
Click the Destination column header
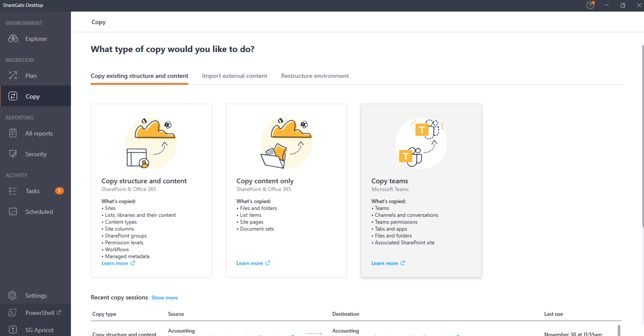[346, 314]
